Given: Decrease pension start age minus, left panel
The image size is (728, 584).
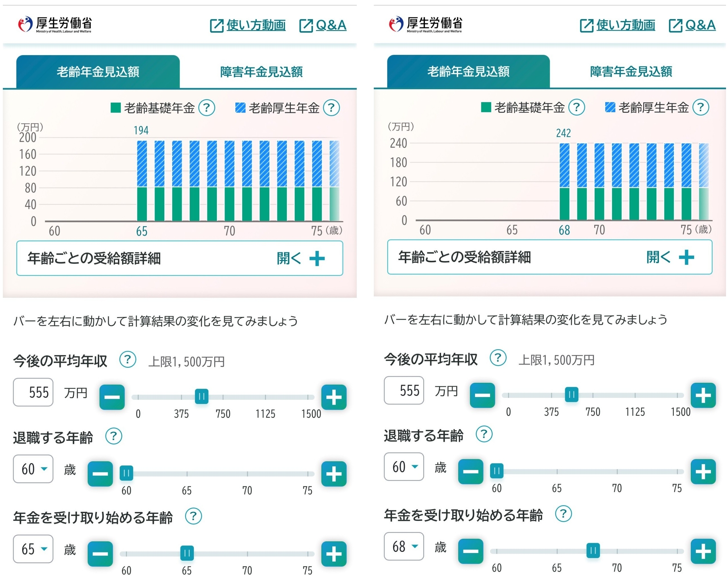Looking at the screenshot, I should 100,554.
